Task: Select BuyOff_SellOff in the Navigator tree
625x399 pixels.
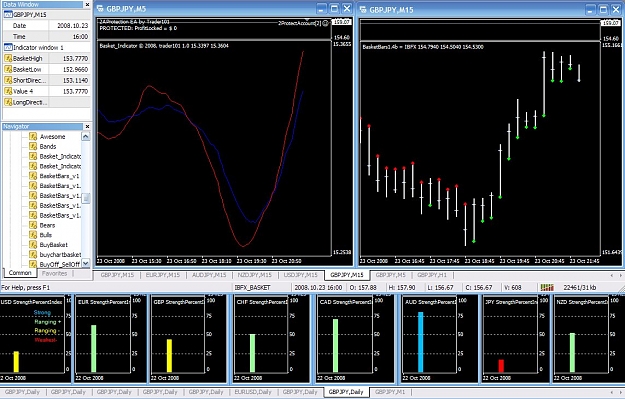Action: click(60, 264)
